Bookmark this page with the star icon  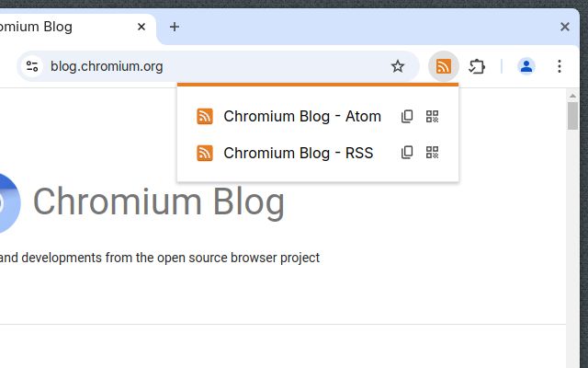tap(398, 66)
